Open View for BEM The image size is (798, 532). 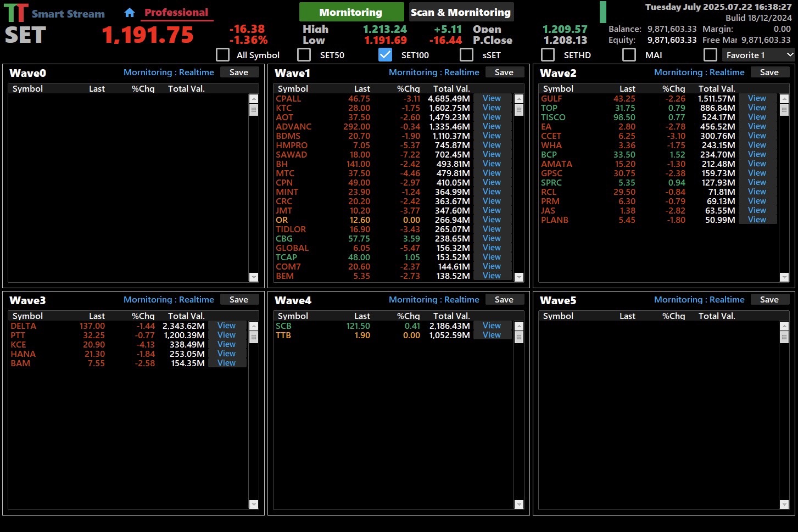[x=492, y=276]
